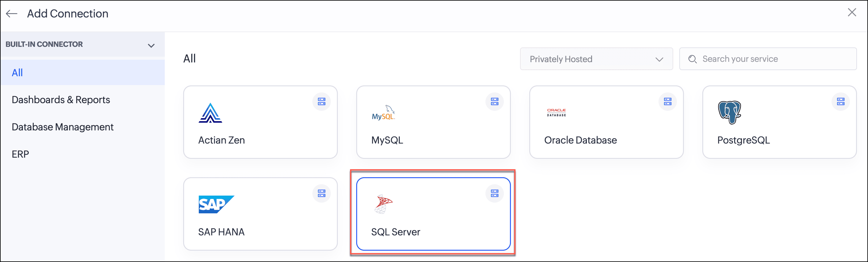Open Database Management category

click(62, 127)
